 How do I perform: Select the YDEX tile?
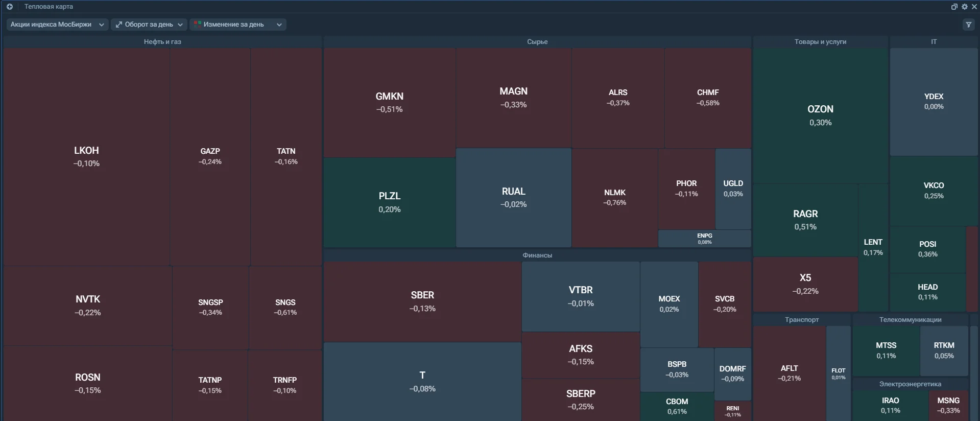tap(934, 102)
